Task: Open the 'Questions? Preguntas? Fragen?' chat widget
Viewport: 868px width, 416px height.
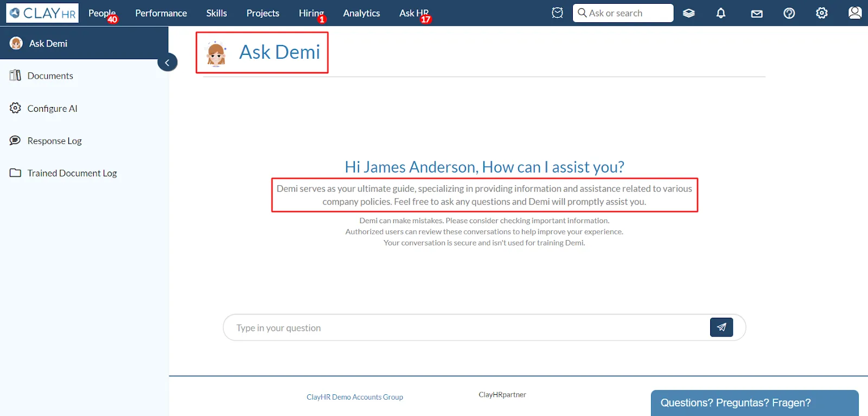Action: (755, 403)
